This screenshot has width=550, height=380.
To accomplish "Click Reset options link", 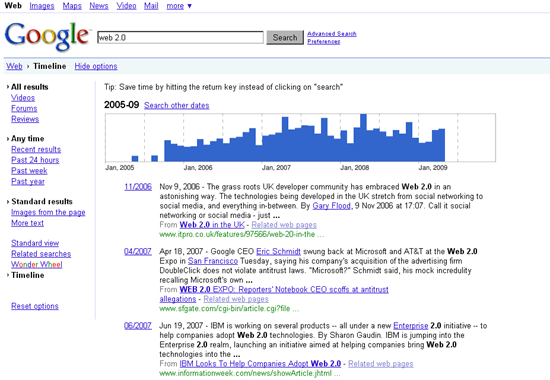I will click(x=35, y=306).
